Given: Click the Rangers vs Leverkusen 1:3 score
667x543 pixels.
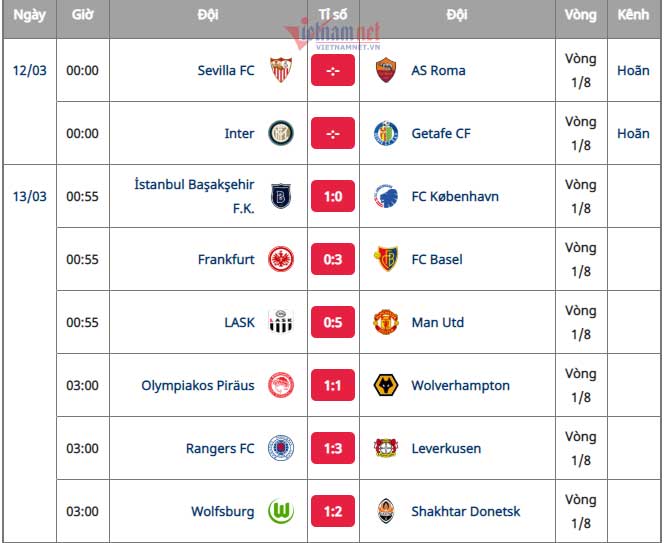Looking at the screenshot, I should pyautogui.click(x=333, y=448).
